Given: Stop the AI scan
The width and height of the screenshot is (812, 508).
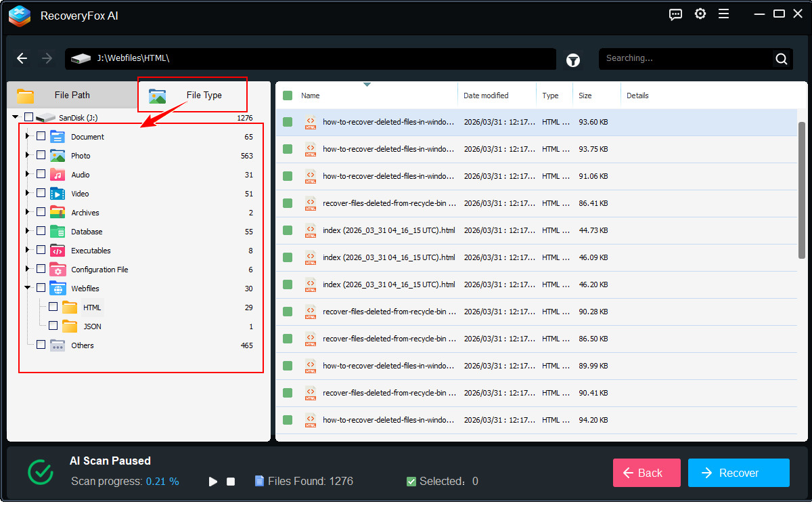Looking at the screenshot, I should click(x=231, y=482).
